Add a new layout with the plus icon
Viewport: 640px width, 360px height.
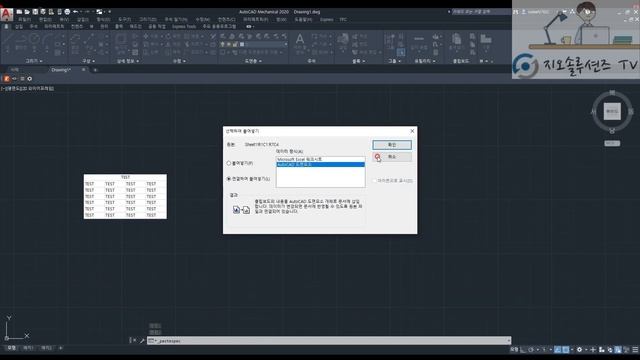tap(60, 348)
